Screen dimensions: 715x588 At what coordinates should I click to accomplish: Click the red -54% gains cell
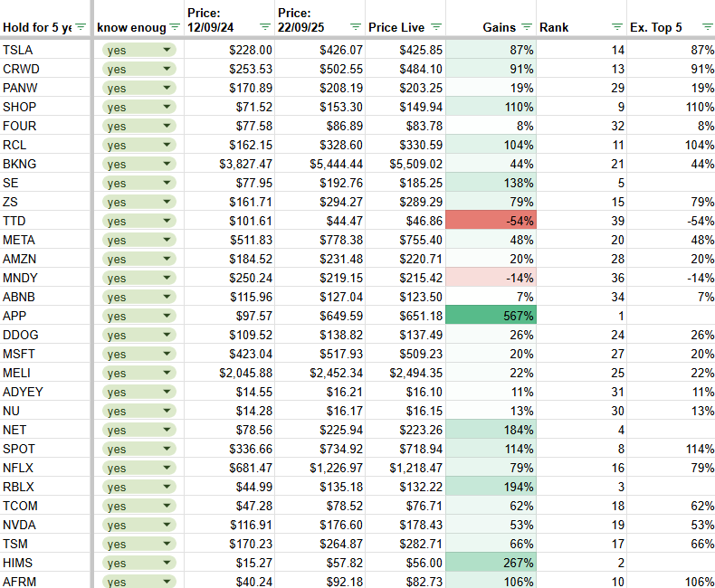coord(491,221)
